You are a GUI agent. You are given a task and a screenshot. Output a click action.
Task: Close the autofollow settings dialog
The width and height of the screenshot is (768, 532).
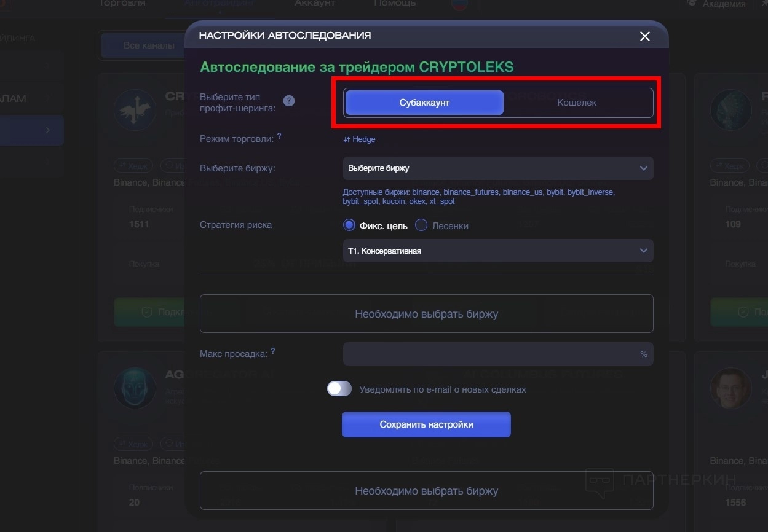pyautogui.click(x=644, y=36)
